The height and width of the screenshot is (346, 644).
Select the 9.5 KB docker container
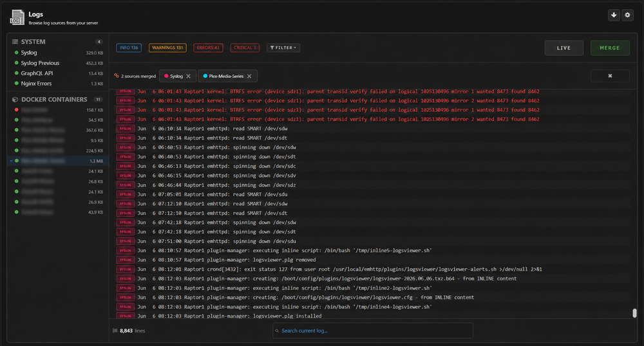coord(59,141)
